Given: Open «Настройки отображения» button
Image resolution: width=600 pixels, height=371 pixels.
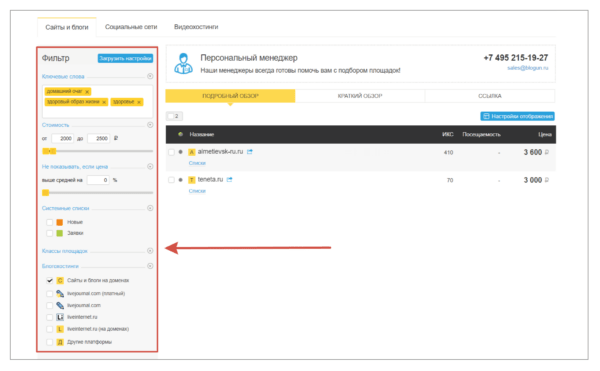Looking at the screenshot, I should click(517, 116).
